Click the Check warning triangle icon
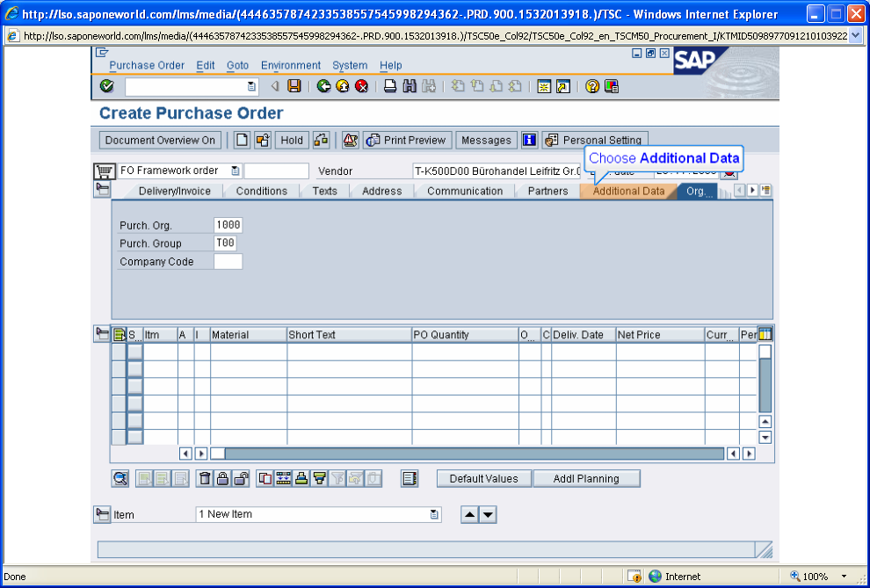 350,140
